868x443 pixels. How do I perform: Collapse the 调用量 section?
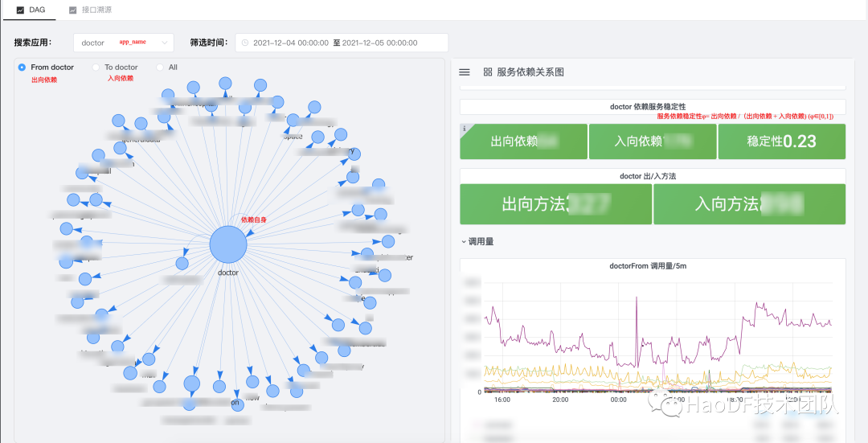pos(477,241)
